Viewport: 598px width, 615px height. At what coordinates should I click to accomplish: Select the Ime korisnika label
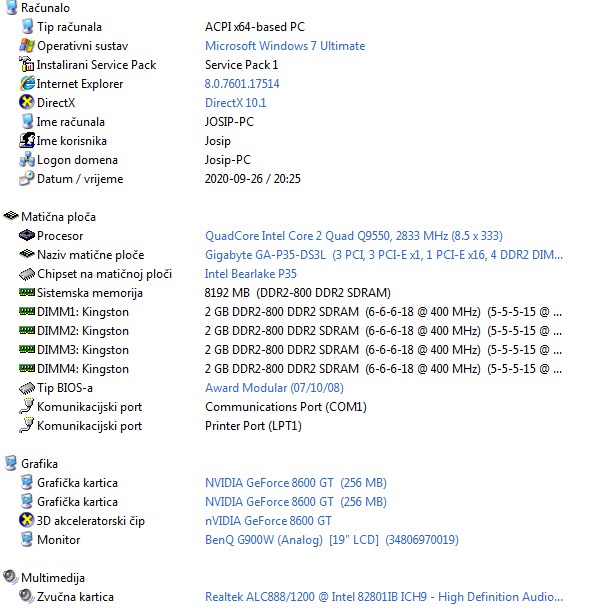(x=71, y=141)
